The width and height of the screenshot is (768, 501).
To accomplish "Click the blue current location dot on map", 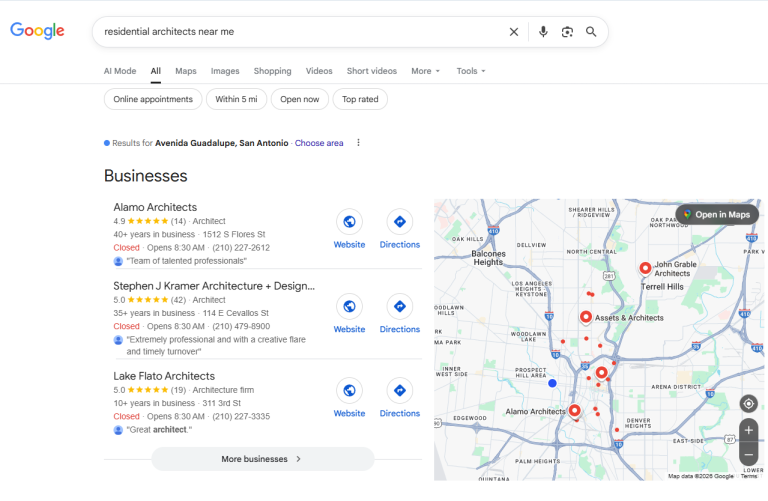I will pyautogui.click(x=552, y=383).
